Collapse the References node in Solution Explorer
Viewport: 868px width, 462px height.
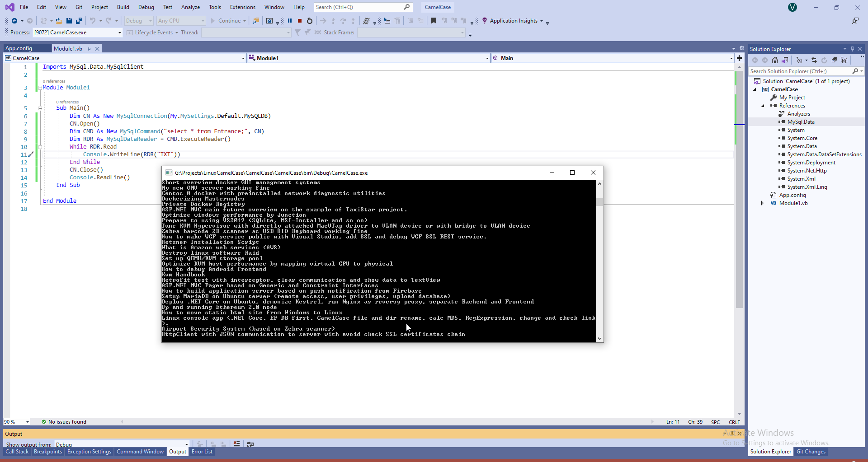point(763,106)
